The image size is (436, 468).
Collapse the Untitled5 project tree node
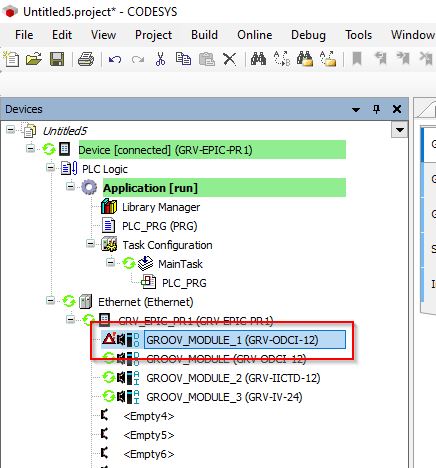tap(11, 129)
